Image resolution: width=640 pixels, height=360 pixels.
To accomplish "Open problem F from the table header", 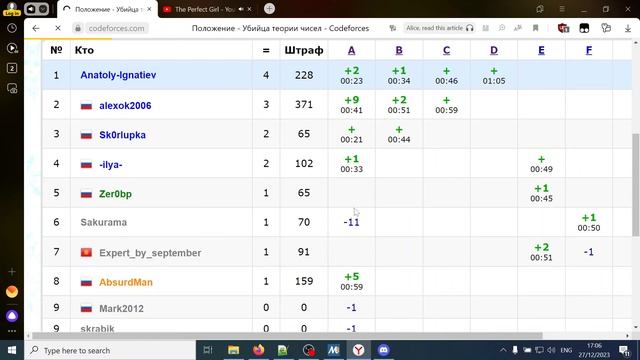I will pos(589,50).
